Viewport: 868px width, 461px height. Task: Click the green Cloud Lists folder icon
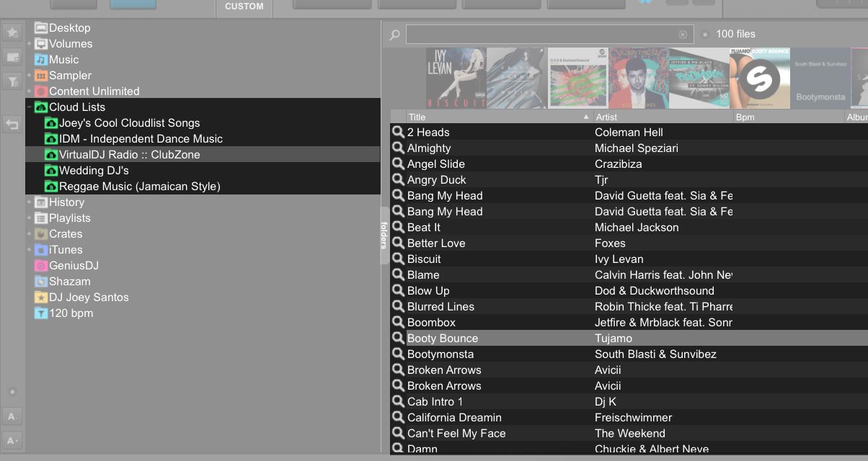[41, 107]
